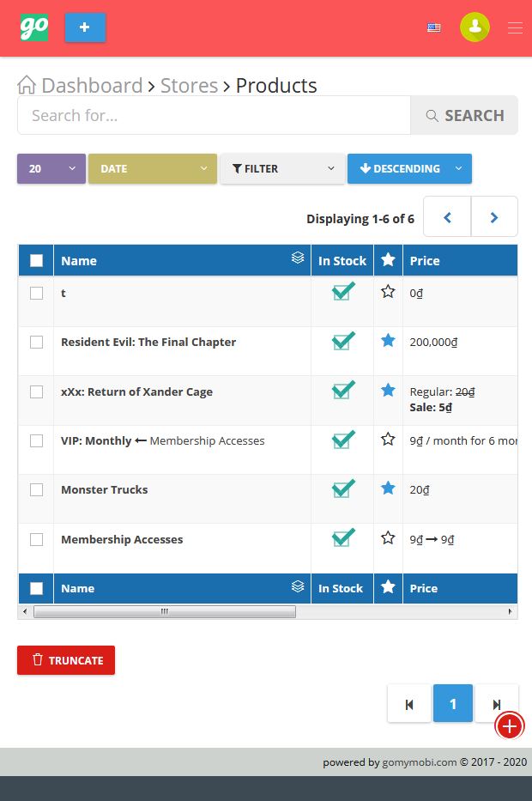The width and height of the screenshot is (532, 801).
Task: Click the green go logo
Action: pyautogui.click(x=34, y=27)
